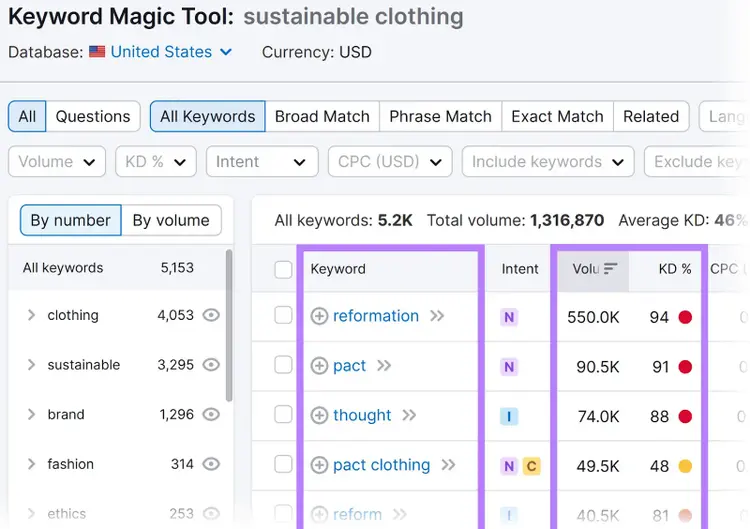Screen dimensions: 750x529
Task: Click the Intent column header
Action: (x=520, y=269)
